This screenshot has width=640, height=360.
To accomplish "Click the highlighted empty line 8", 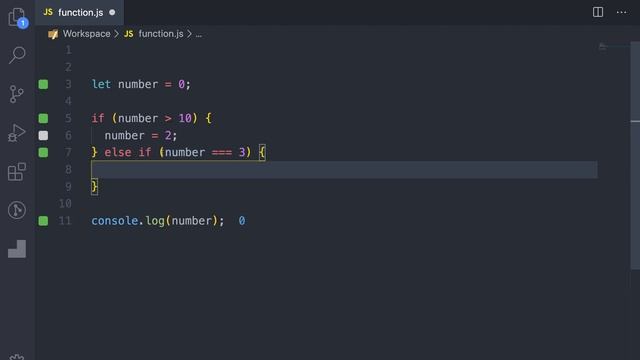I will click(344, 170).
